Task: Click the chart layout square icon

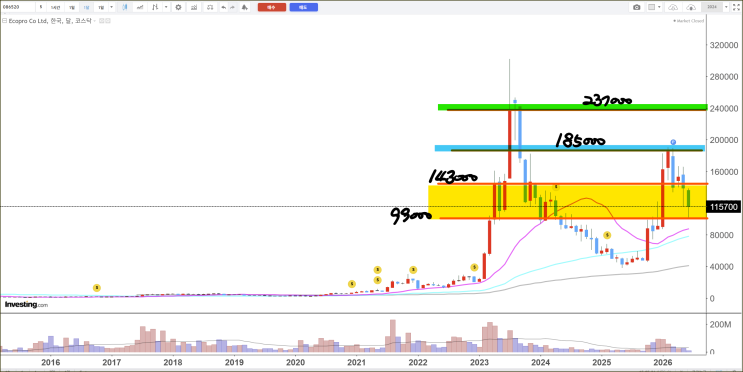Action: coord(652,7)
